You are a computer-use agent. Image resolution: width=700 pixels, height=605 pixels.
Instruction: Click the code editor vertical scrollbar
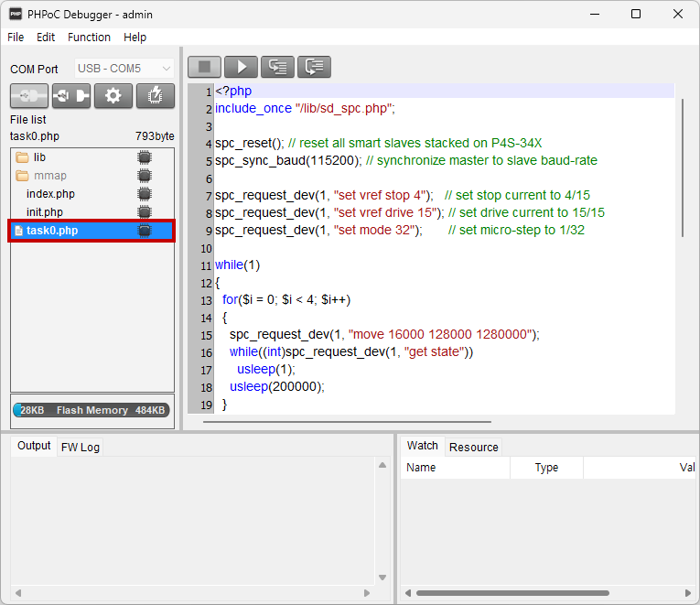(x=682, y=167)
